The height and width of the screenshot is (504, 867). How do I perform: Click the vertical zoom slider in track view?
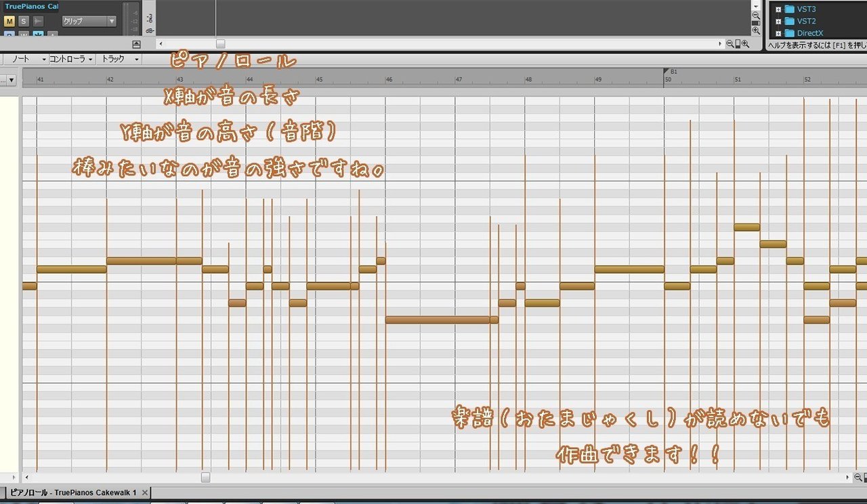[x=756, y=23]
